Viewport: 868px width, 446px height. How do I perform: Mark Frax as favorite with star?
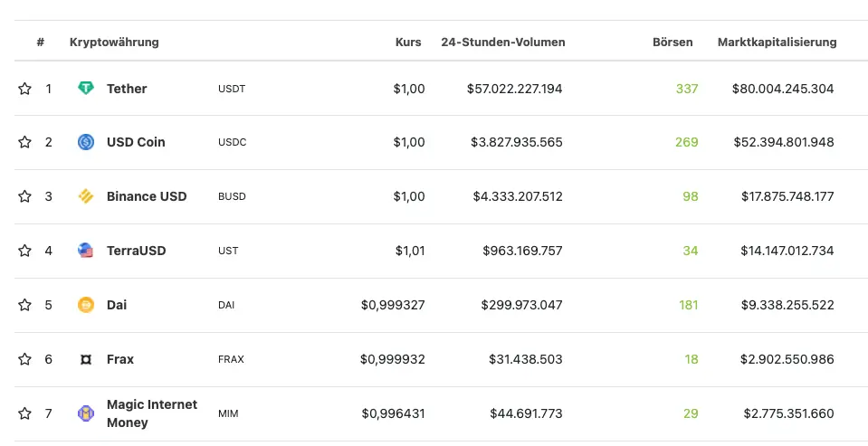tap(24, 359)
